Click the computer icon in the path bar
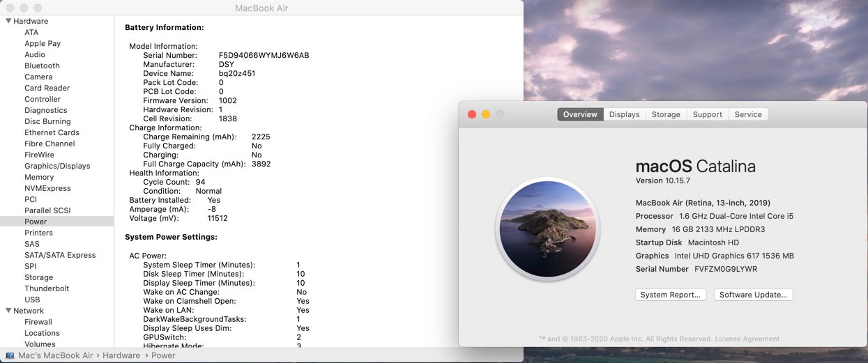868x363 pixels. click(10, 355)
